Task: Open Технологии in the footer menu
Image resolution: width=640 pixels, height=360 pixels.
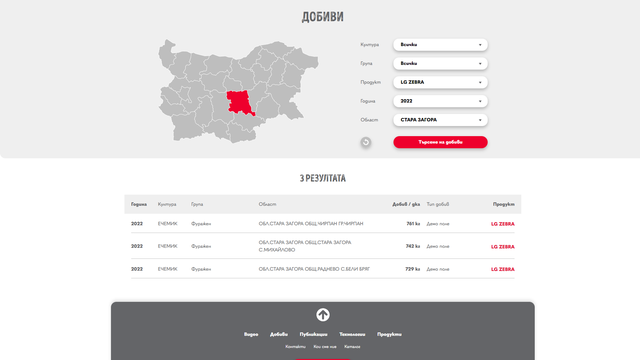Action: [352, 334]
